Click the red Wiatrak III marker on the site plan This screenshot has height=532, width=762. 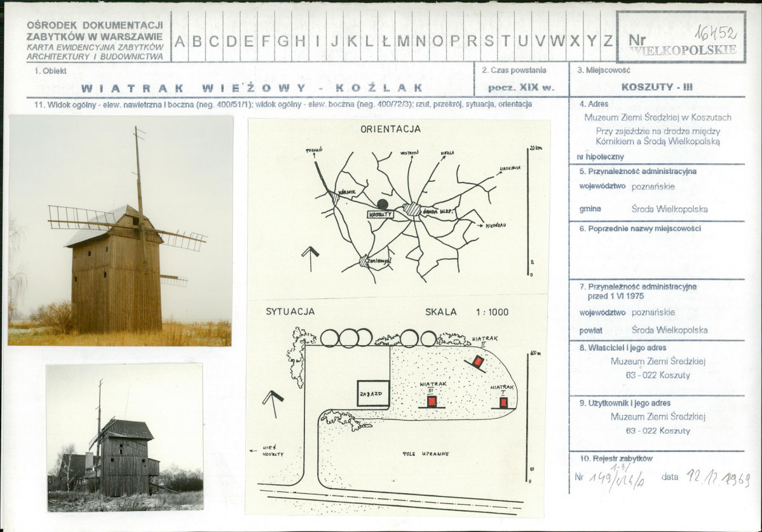coord(432,401)
